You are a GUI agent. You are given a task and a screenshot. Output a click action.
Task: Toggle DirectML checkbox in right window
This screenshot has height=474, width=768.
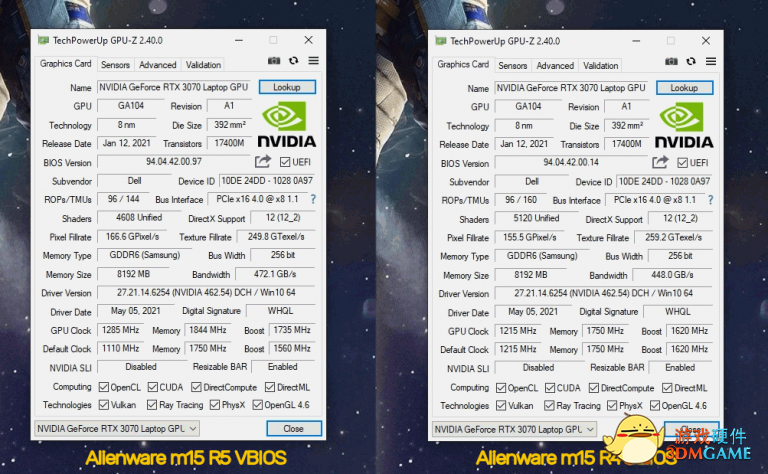667,388
